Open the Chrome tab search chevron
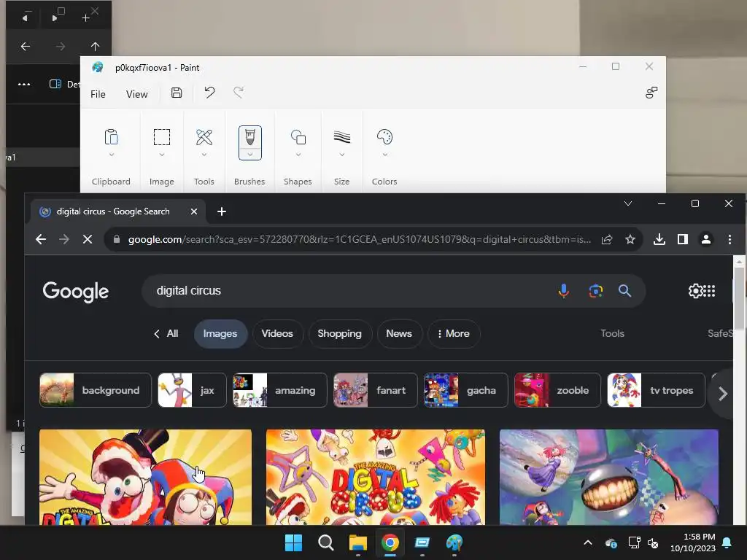The image size is (747, 560). tap(628, 203)
